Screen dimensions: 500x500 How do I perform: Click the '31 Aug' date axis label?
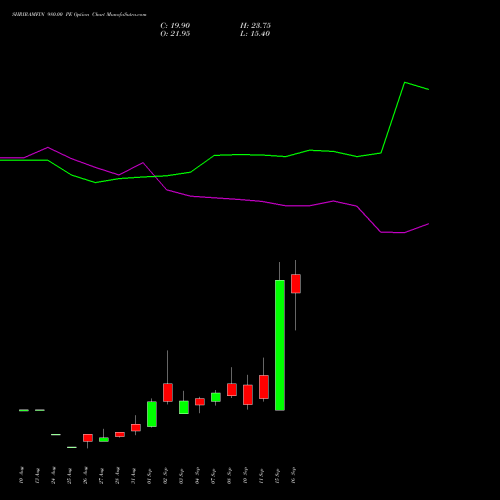coord(134,475)
